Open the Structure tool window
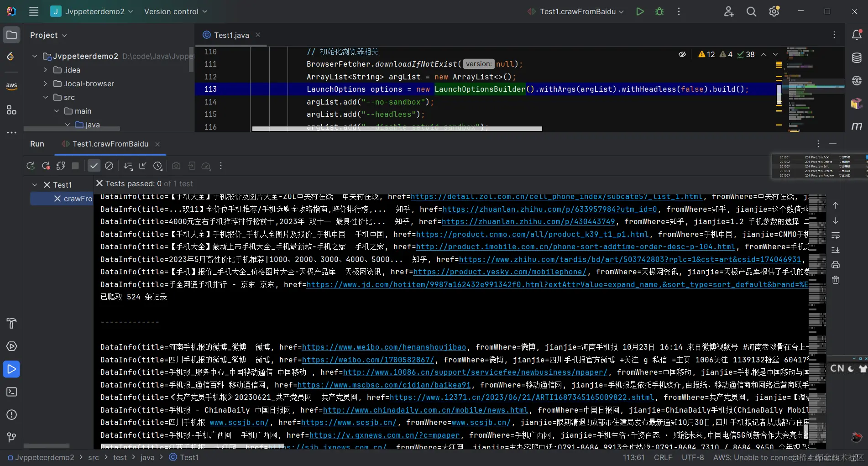This screenshot has height=466, width=868. 11,110
